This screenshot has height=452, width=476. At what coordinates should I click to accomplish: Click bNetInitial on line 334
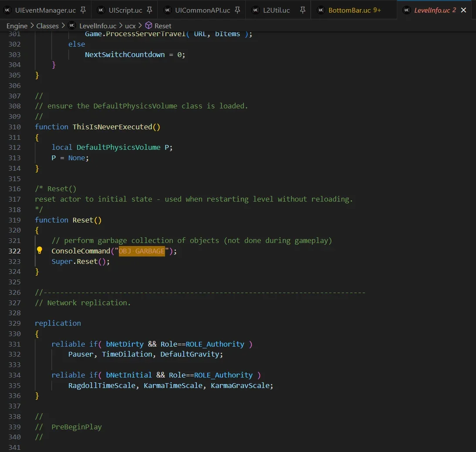click(129, 375)
